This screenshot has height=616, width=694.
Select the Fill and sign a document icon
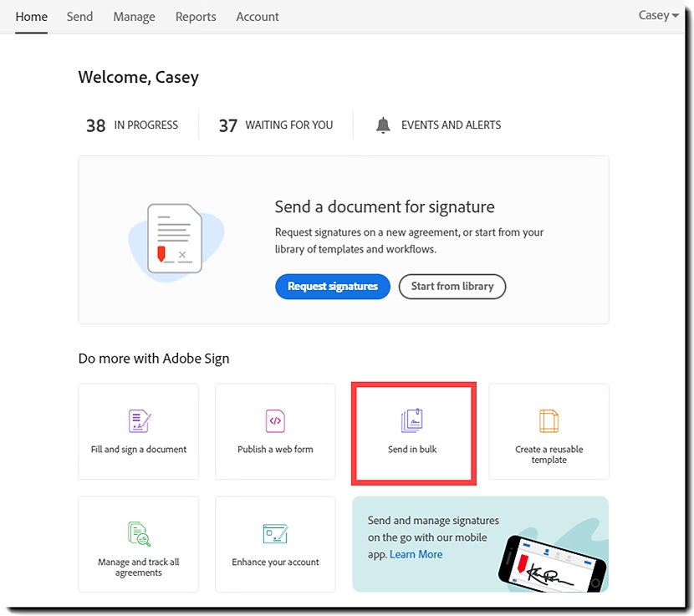(138, 420)
